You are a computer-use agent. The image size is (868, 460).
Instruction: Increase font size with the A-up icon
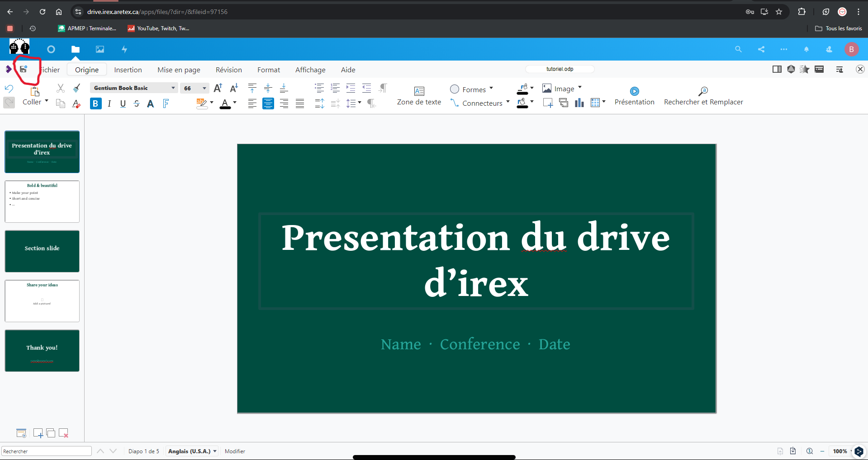[x=218, y=88]
